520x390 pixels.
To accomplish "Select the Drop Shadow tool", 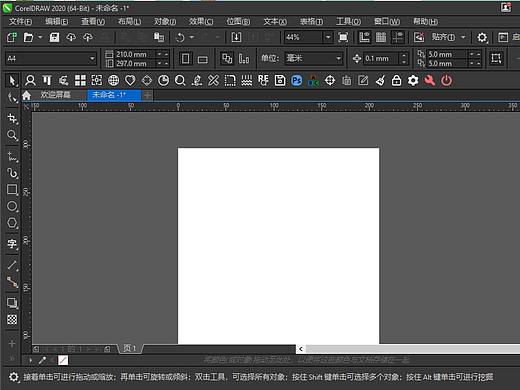I will coord(12,303).
